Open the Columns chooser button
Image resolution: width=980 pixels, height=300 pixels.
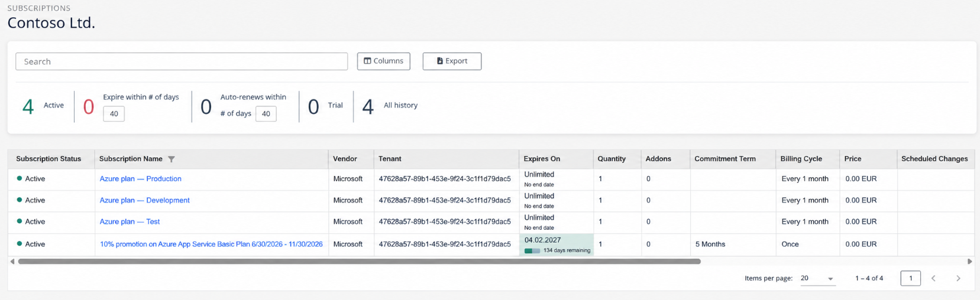pos(383,61)
